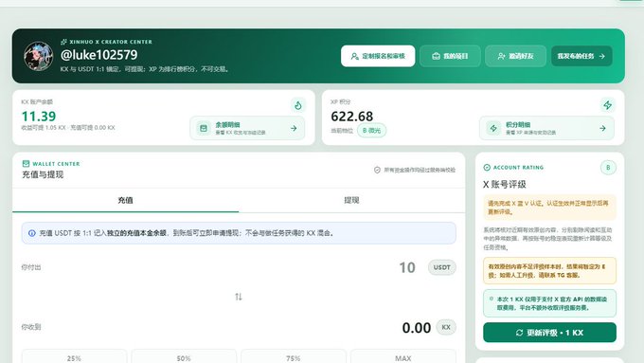
Task: Click the 622.68 XP points value
Action: point(352,117)
